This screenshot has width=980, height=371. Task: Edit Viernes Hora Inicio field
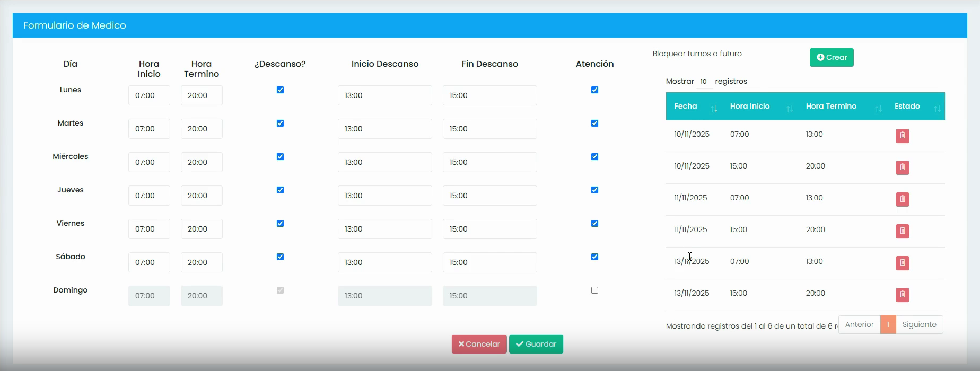[x=149, y=229]
